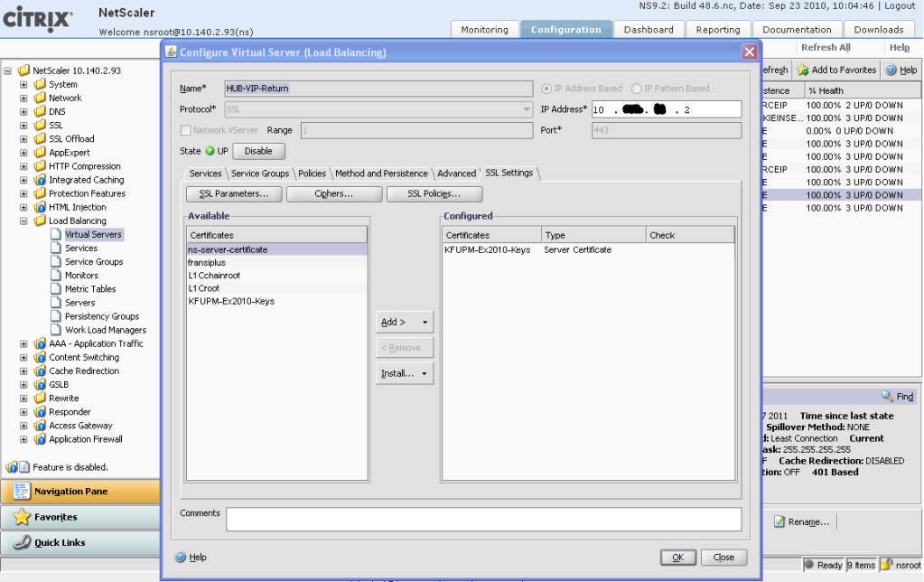Click the SSL Offload folder icon
Image resolution: width=924 pixels, height=582 pixels.
[40, 138]
